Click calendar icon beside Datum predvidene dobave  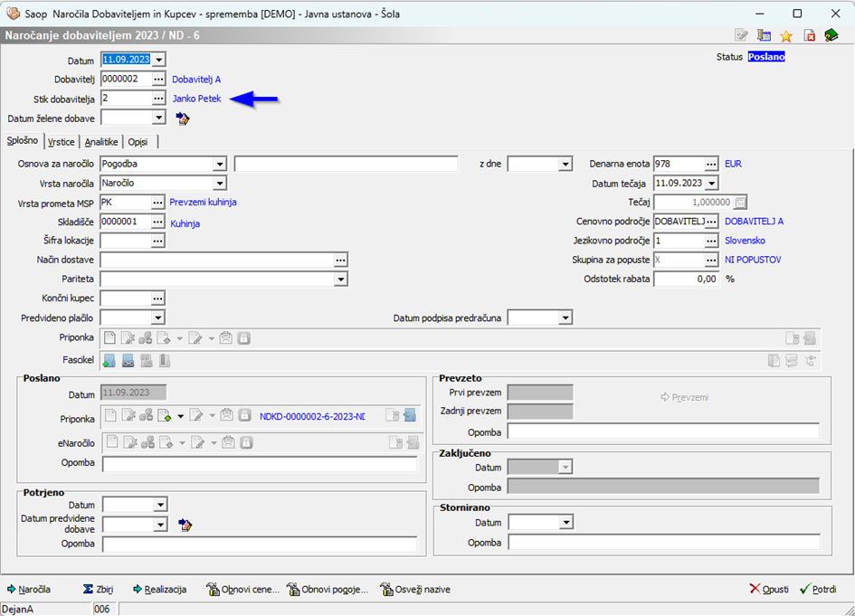(x=185, y=525)
